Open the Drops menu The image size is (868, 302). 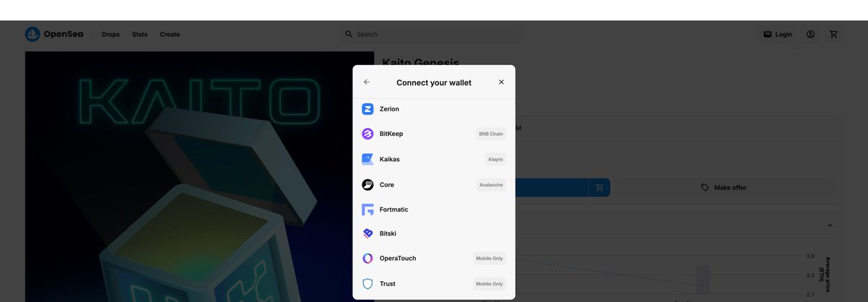pos(111,34)
